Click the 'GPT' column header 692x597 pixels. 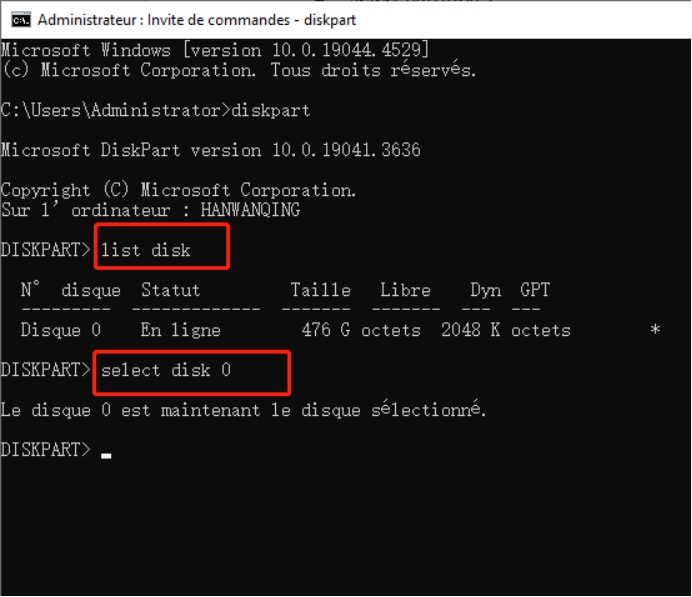(535, 290)
